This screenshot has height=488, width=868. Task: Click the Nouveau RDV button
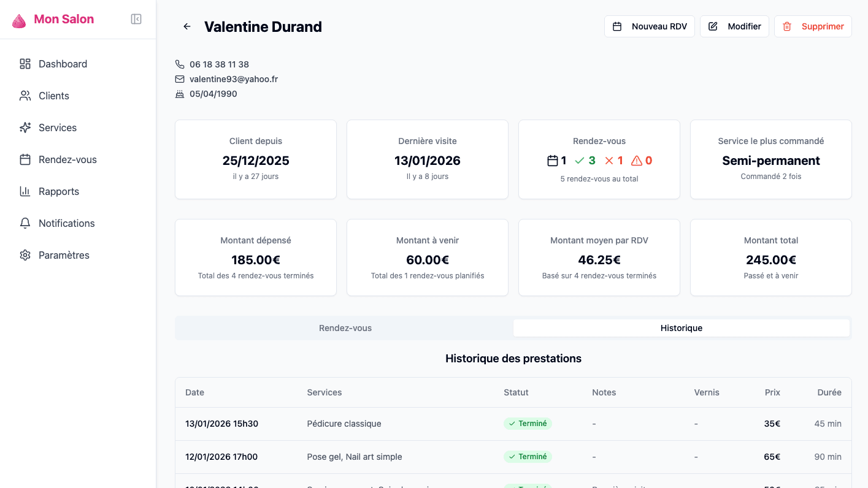[x=649, y=26]
